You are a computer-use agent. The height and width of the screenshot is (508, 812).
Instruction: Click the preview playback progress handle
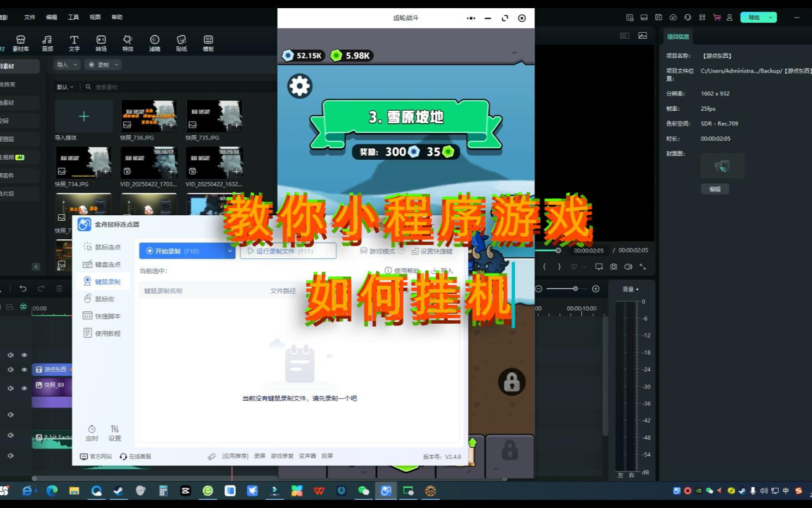[558, 251]
